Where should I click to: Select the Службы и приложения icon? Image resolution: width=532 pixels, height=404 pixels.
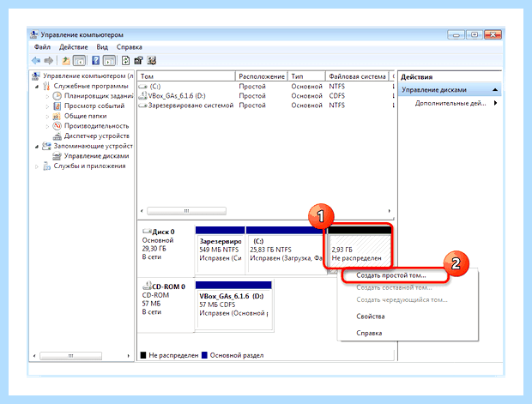(x=46, y=166)
